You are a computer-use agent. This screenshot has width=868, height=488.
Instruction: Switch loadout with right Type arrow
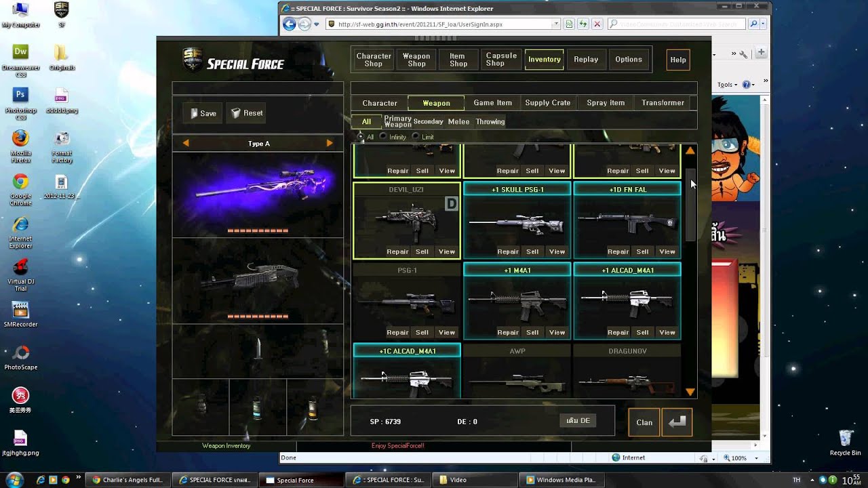[330, 143]
